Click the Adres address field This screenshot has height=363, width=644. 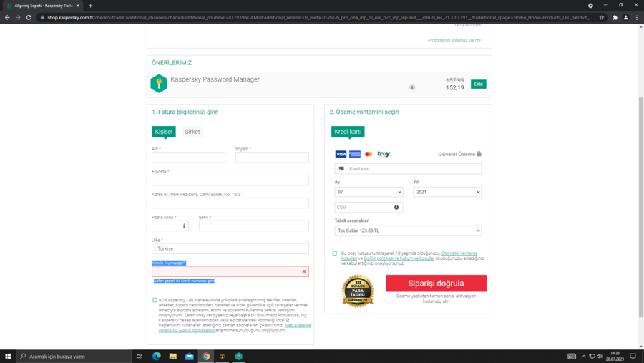click(230, 203)
